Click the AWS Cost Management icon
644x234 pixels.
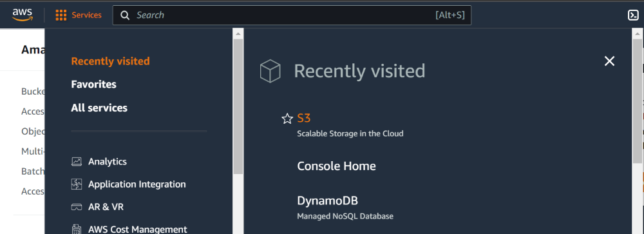point(77,229)
